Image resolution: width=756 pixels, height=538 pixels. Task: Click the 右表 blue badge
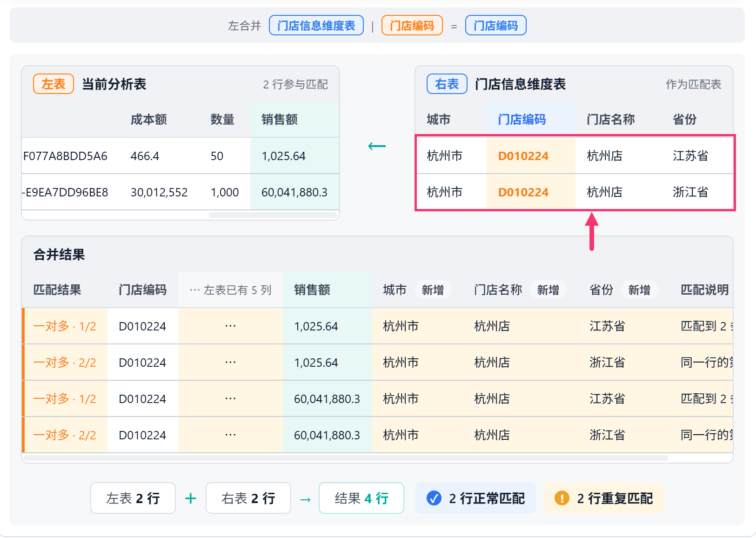pyautogui.click(x=447, y=84)
